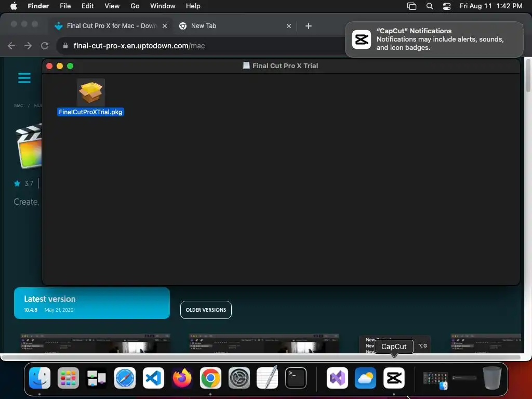Click the CapCut Notifications banner
Viewport: 532px width, 399px height.
click(434, 39)
